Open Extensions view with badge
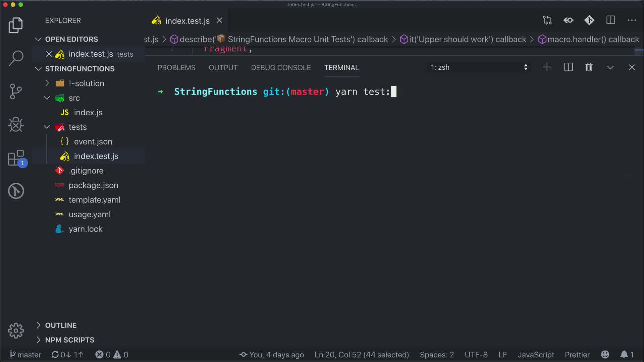The width and height of the screenshot is (644, 362). coord(16,158)
